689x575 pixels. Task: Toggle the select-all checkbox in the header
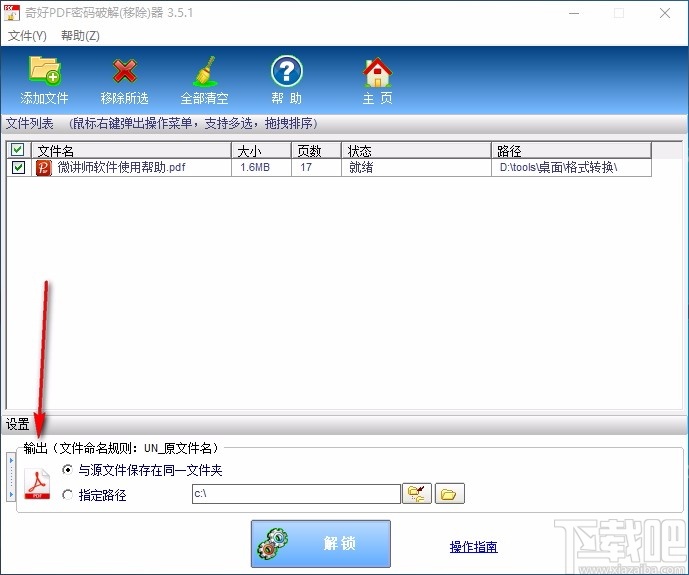coord(18,150)
